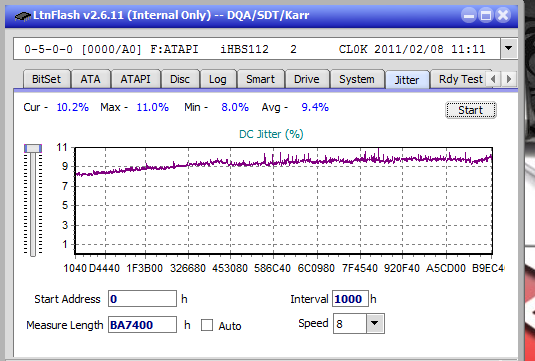Click the x-axis label 1F3B00
This screenshot has width=535, height=361.
click(x=145, y=268)
